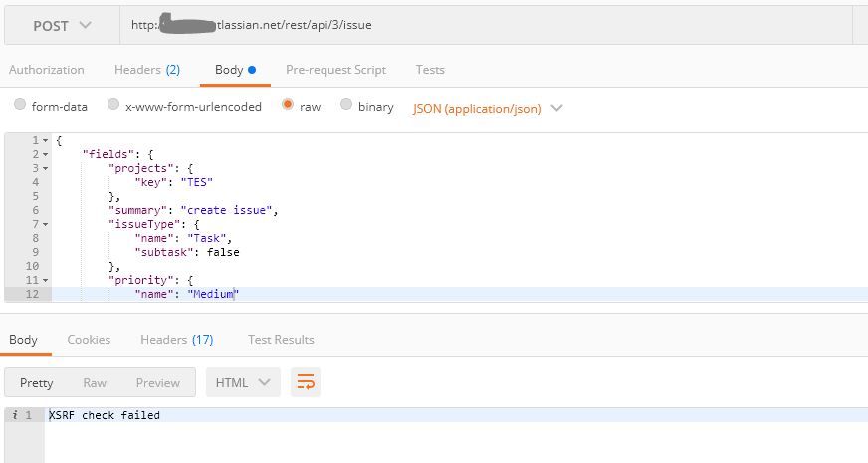Viewport: 868px width, 463px height.
Task: Select the raw radio button
Action: 288,105
